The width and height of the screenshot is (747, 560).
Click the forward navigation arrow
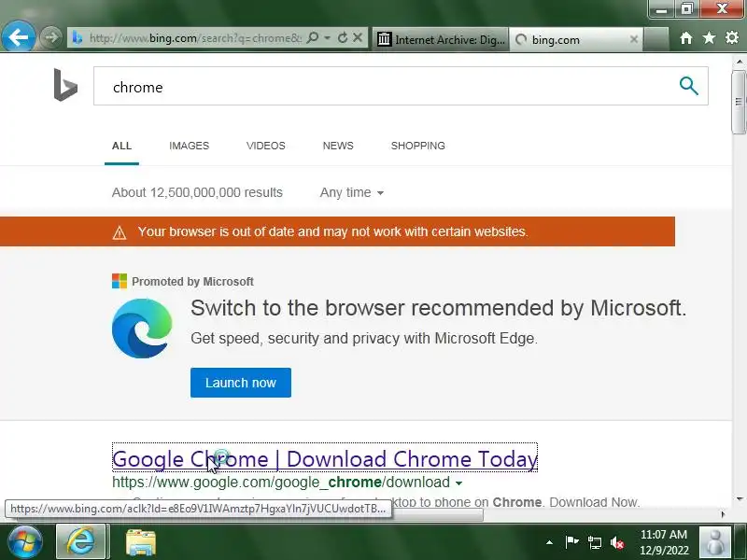(50, 37)
